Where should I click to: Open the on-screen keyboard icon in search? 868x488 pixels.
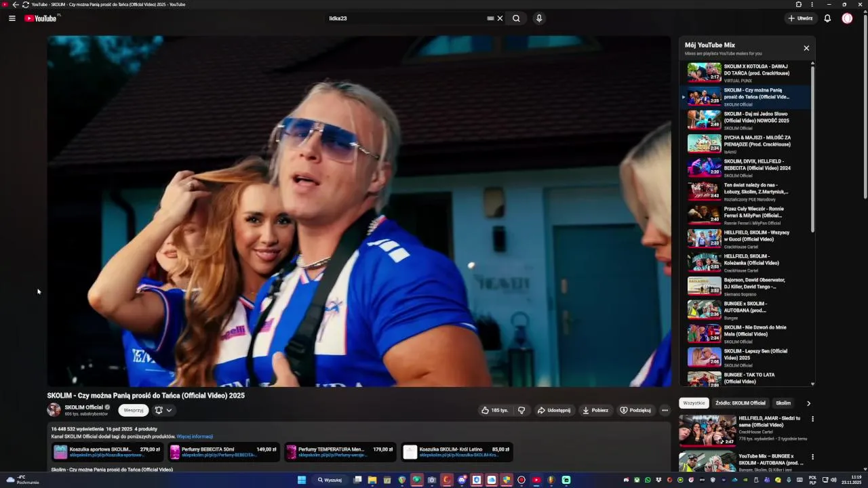click(490, 18)
